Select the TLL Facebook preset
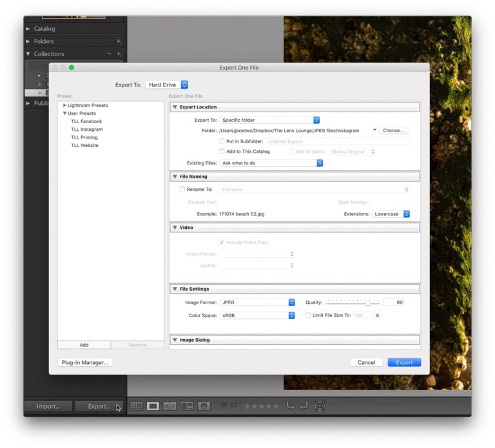Viewport: 495px width, 448px height. coord(86,121)
